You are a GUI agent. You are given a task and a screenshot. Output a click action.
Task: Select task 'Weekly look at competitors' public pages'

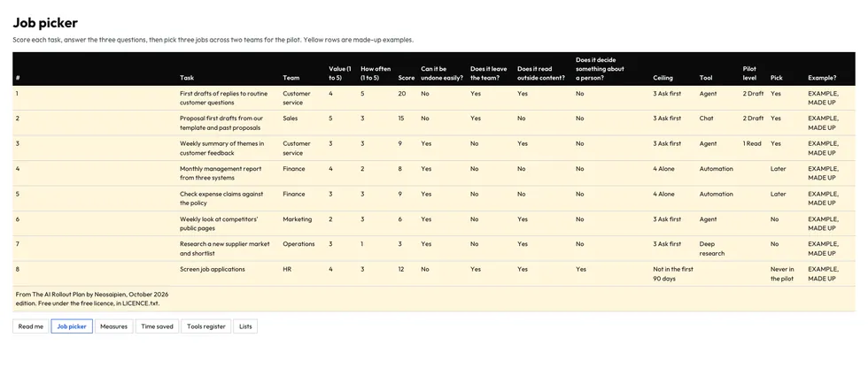[x=219, y=223]
